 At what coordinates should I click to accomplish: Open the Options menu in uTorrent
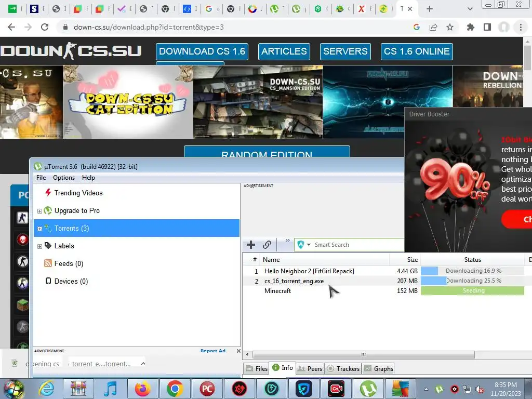(x=64, y=178)
